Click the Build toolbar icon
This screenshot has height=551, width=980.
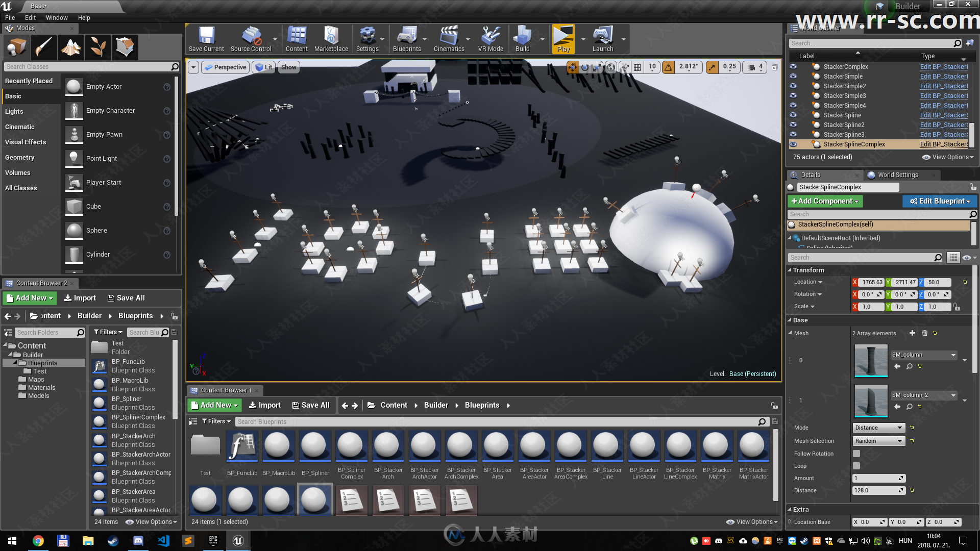[x=522, y=39]
